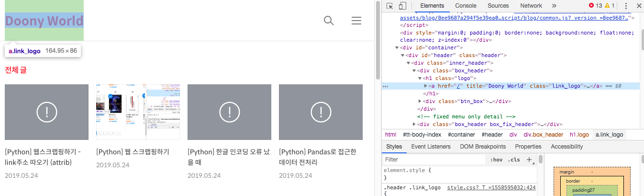Click thumbnail of the Pandas post
644x196 pixels.
[x=321, y=112]
